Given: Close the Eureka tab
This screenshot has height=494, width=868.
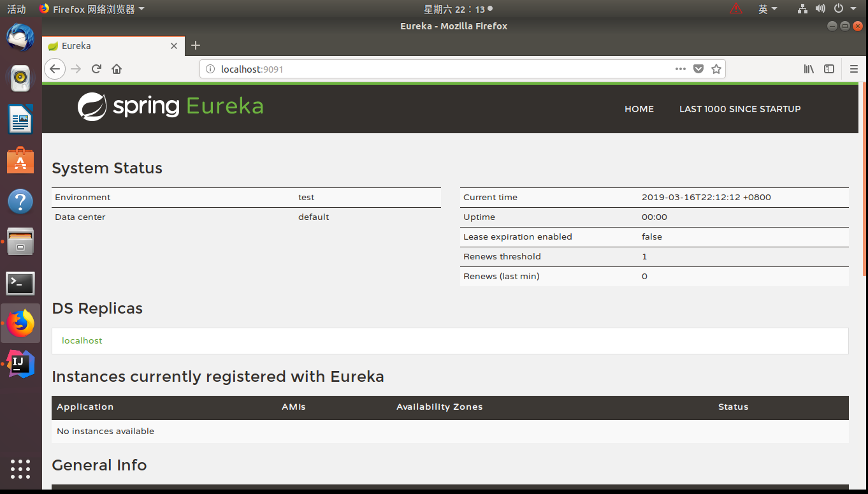Looking at the screenshot, I should point(174,46).
